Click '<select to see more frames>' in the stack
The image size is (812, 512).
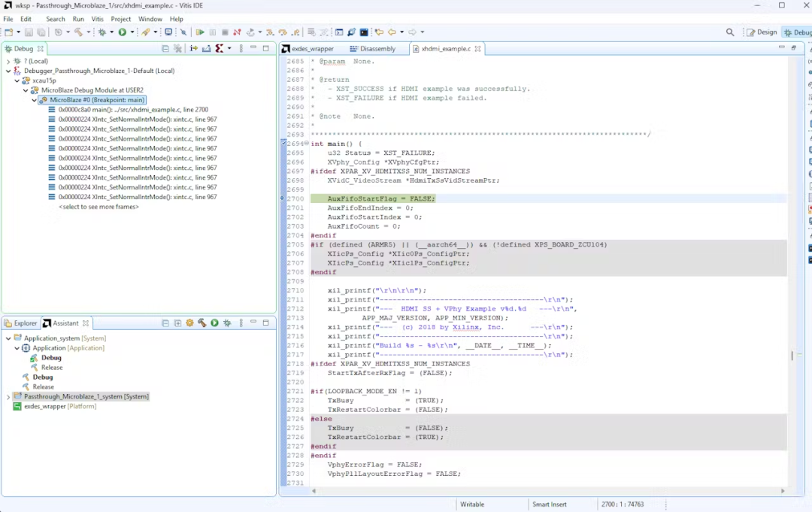[98, 207]
